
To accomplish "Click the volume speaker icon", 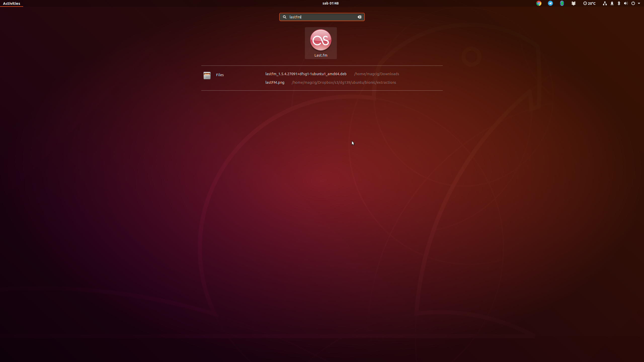I will [626, 3].
